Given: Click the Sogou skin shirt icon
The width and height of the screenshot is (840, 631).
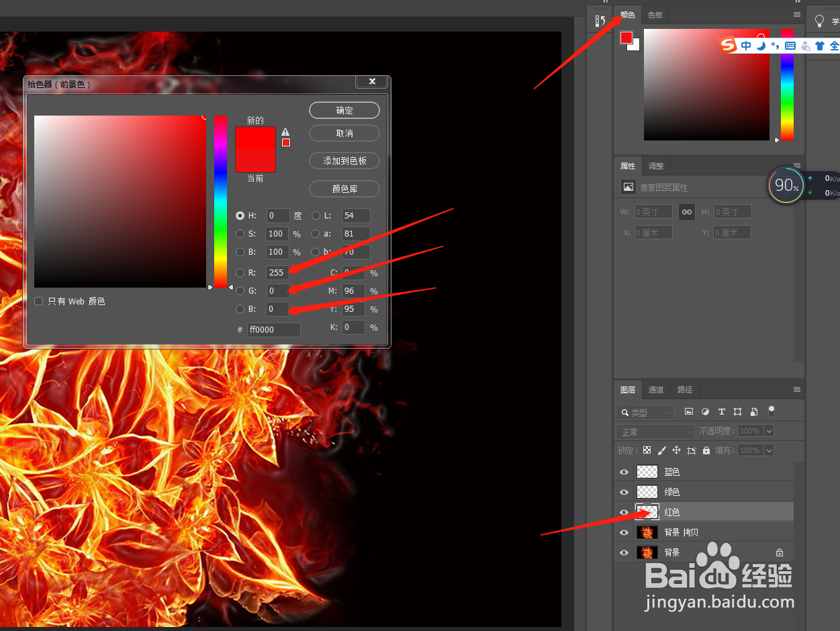Looking at the screenshot, I should point(819,46).
